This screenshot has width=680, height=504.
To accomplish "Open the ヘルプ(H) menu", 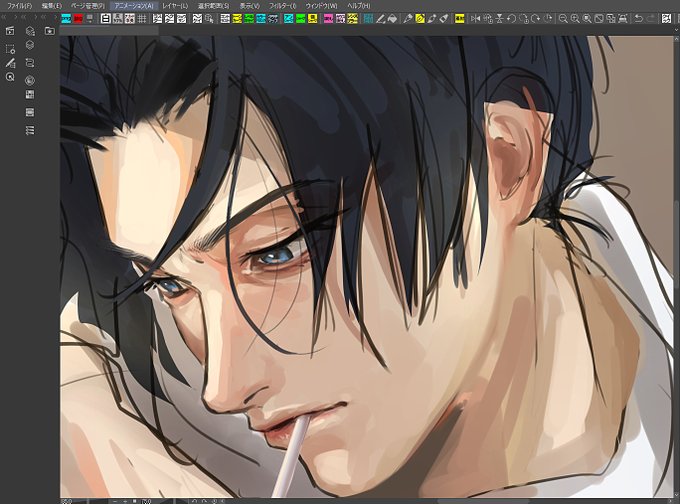I will click(x=359, y=6).
